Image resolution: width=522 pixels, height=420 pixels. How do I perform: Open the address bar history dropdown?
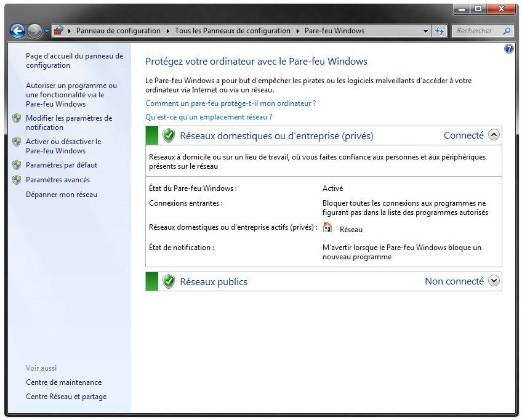pos(425,31)
